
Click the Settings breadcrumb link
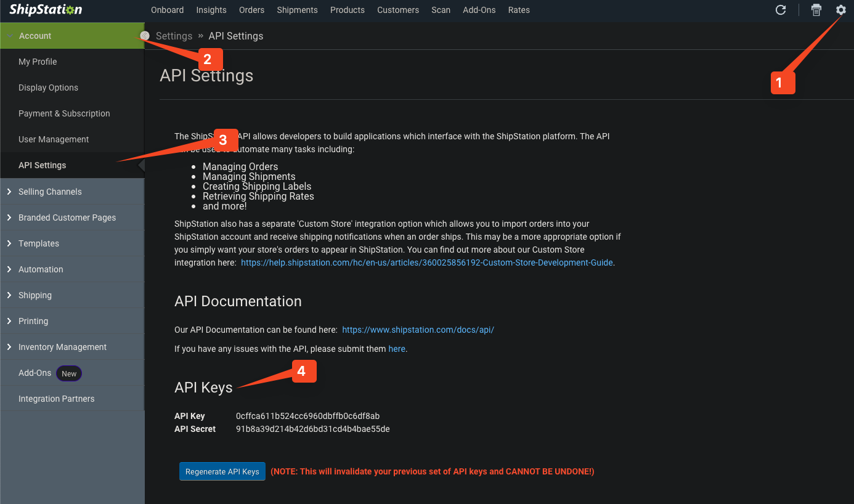174,36
